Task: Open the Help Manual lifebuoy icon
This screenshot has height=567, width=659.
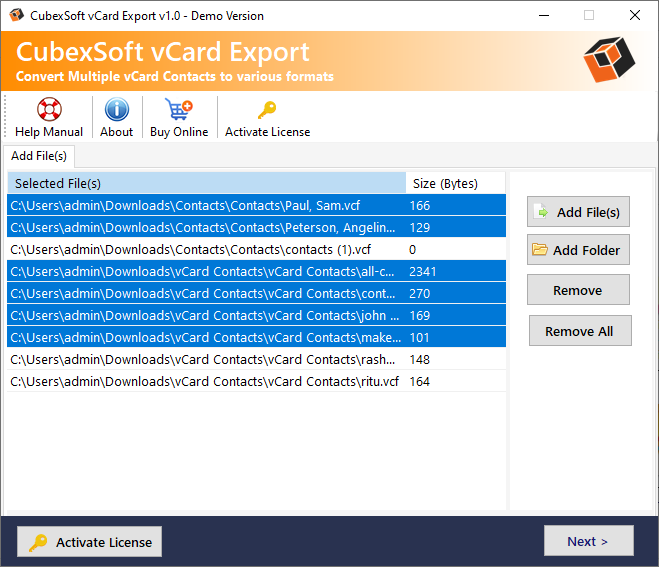Action: (x=49, y=109)
